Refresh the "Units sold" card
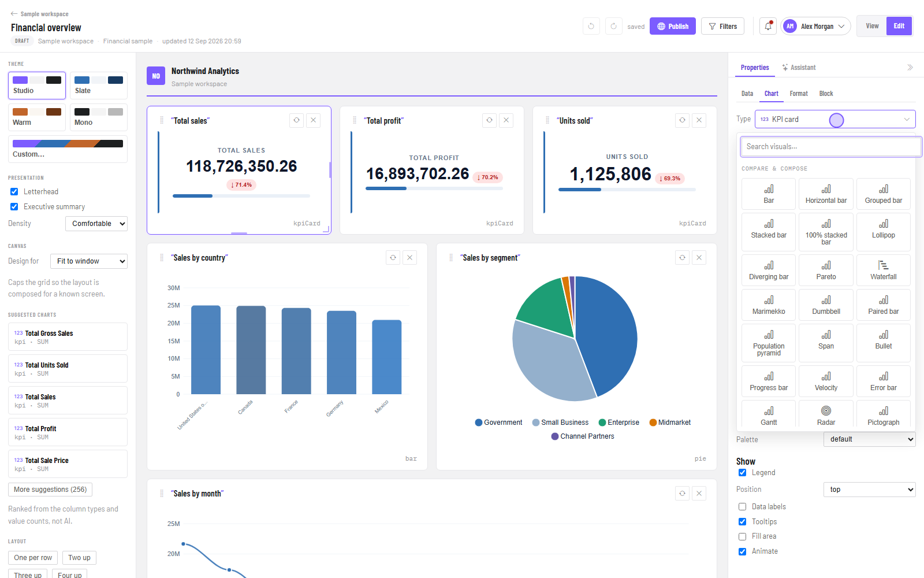 pos(683,120)
